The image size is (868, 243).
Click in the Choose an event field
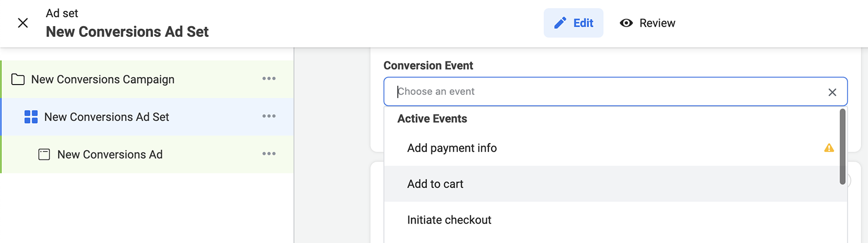coord(608,92)
